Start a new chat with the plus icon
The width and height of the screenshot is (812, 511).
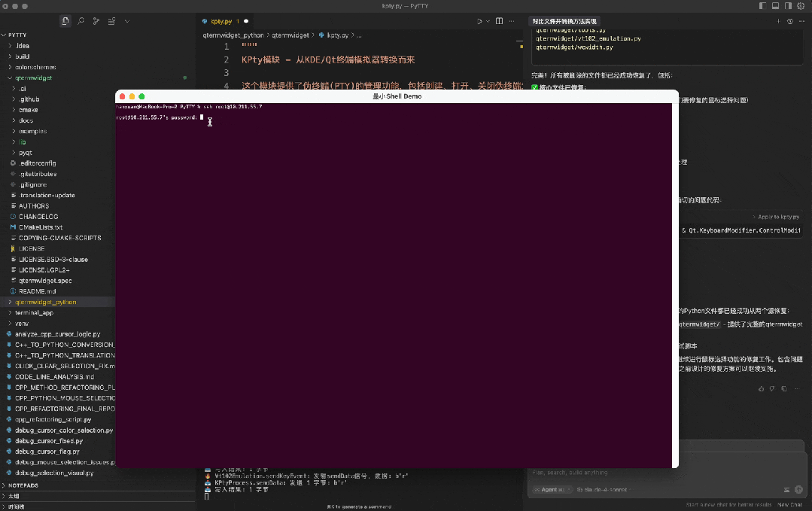coord(778,21)
